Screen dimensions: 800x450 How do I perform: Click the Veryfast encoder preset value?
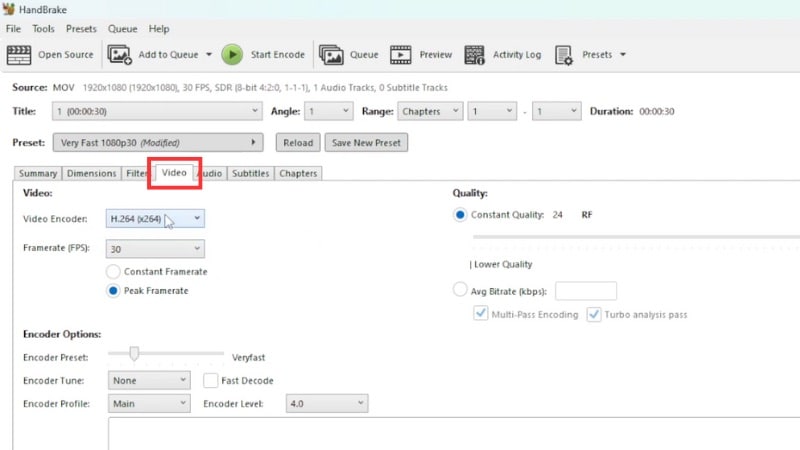(x=248, y=358)
